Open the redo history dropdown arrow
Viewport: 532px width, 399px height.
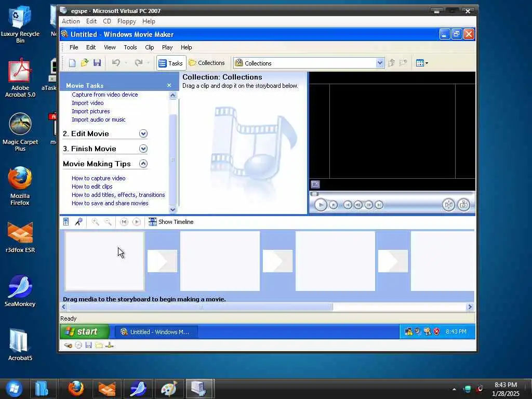click(148, 63)
